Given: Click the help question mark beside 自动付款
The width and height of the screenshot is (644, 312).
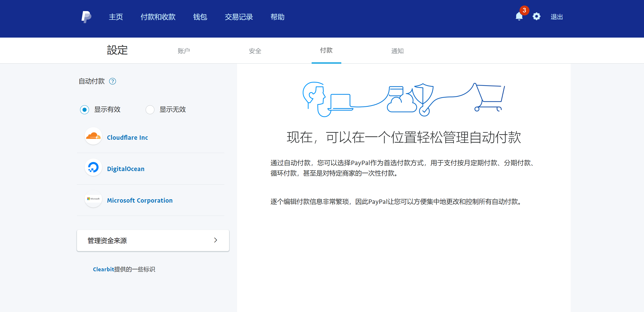Looking at the screenshot, I should click(112, 81).
